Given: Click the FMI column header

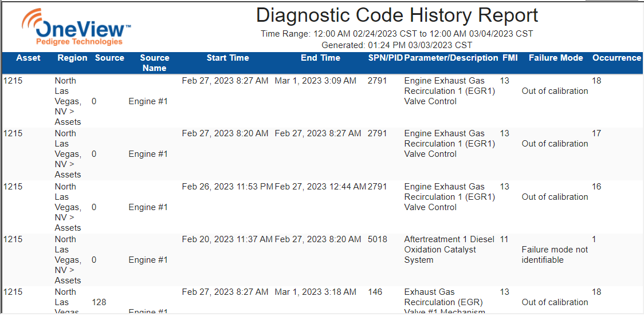Looking at the screenshot, I should click(509, 58).
